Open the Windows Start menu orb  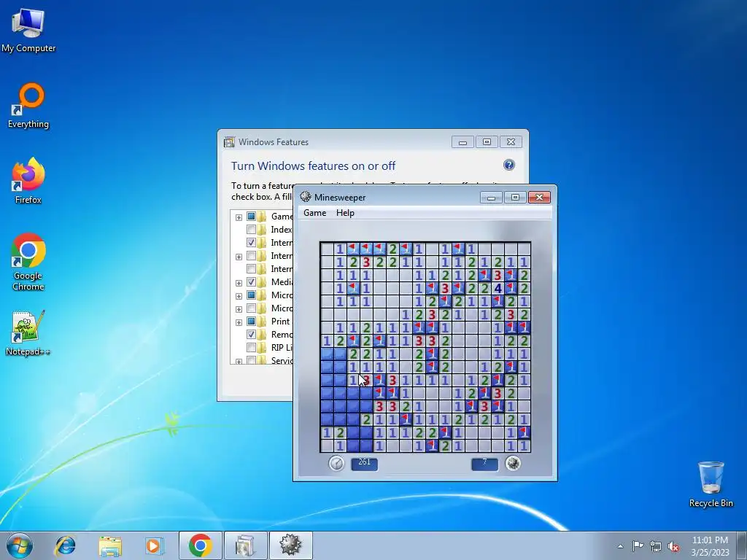pos(20,545)
